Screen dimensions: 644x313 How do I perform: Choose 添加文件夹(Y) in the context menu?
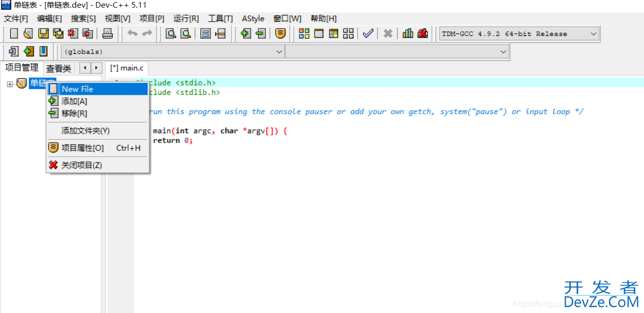97,131
